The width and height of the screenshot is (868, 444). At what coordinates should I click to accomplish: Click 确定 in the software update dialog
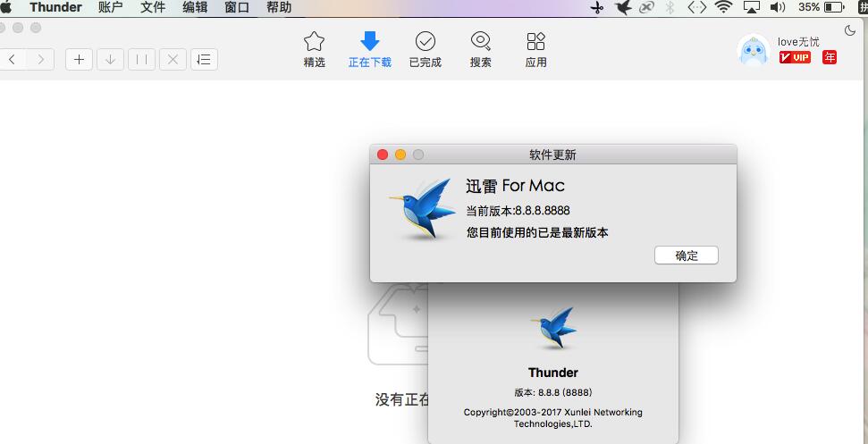tap(687, 256)
